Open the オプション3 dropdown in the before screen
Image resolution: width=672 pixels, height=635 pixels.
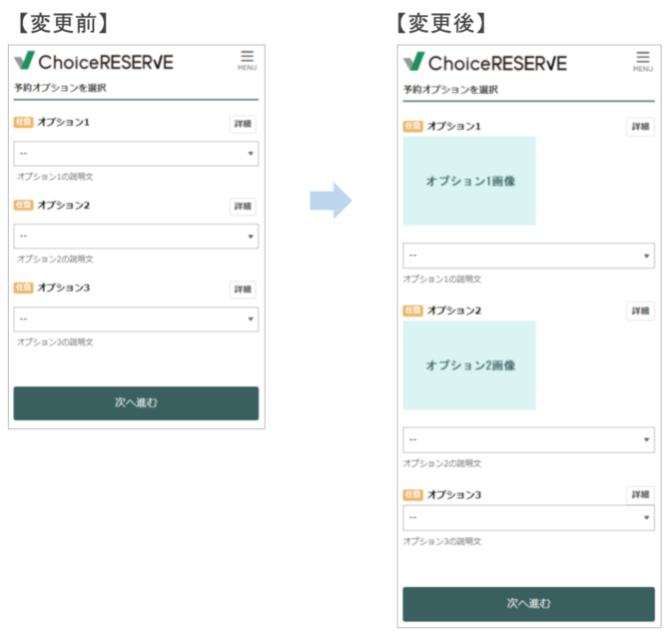(x=136, y=319)
